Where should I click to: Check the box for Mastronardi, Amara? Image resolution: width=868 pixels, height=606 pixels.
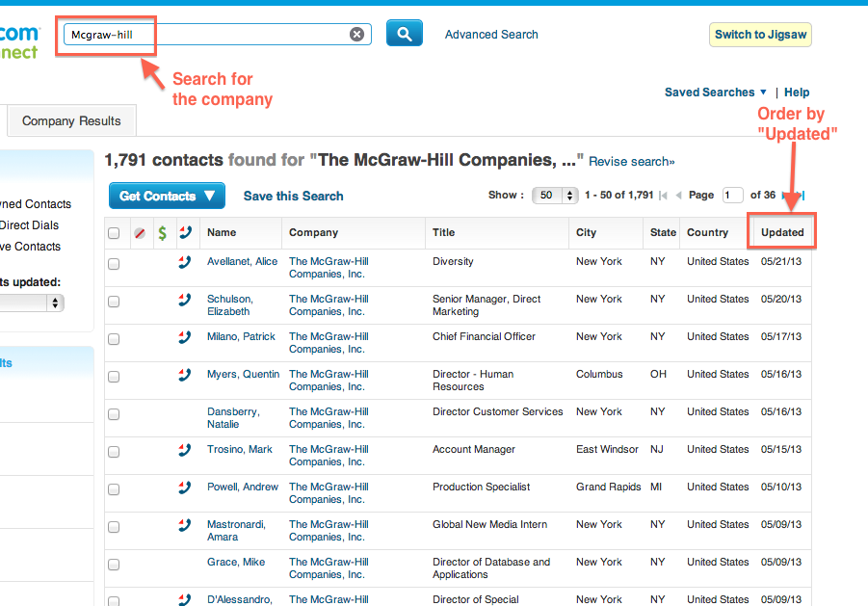pyautogui.click(x=114, y=527)
